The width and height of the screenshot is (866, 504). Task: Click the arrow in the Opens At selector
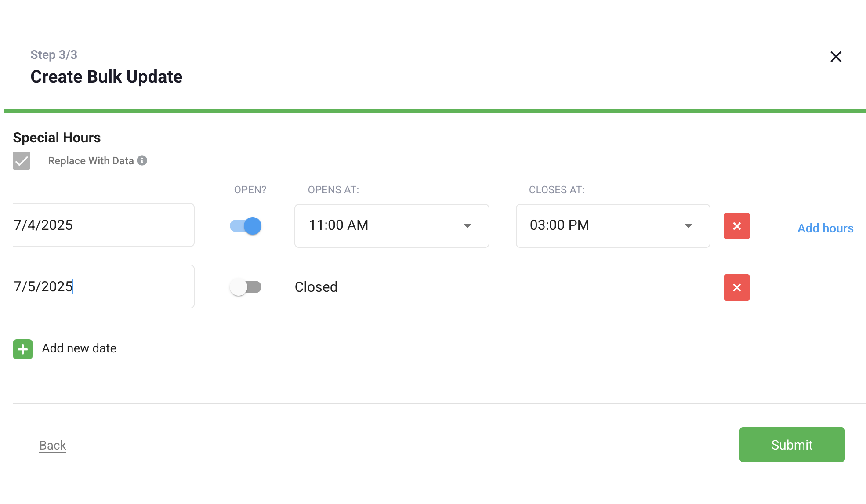(x=467, y=226)
